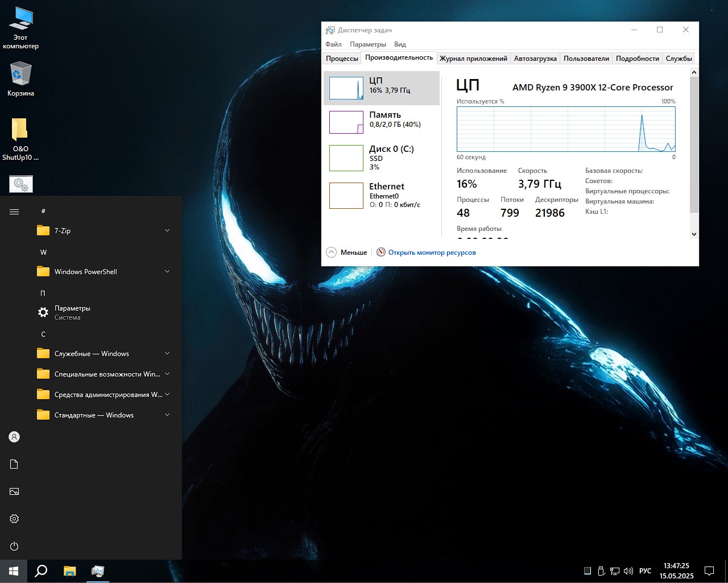728x583 pixels.
Task: Expand Windows PowerShell folder group
Action: point(102,271)
